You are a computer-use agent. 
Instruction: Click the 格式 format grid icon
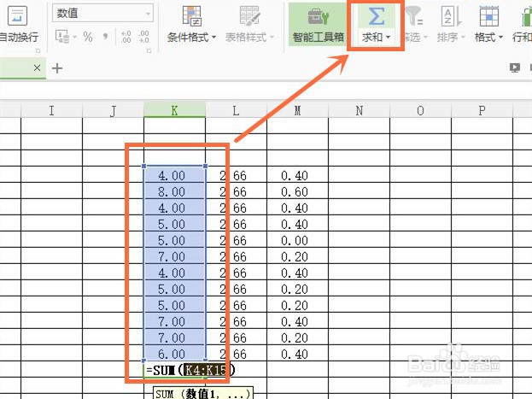[x=489, y=16]
